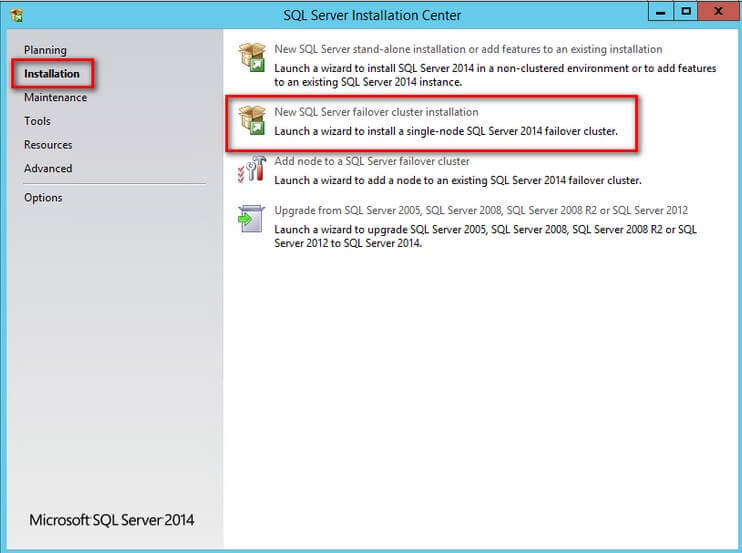Open Add node to a SQL Server failover cluster

pyautogui.click(x=372, y=161)
